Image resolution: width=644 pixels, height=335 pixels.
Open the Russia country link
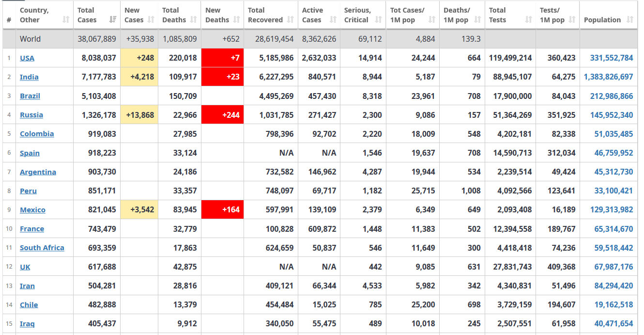point(31,115)
